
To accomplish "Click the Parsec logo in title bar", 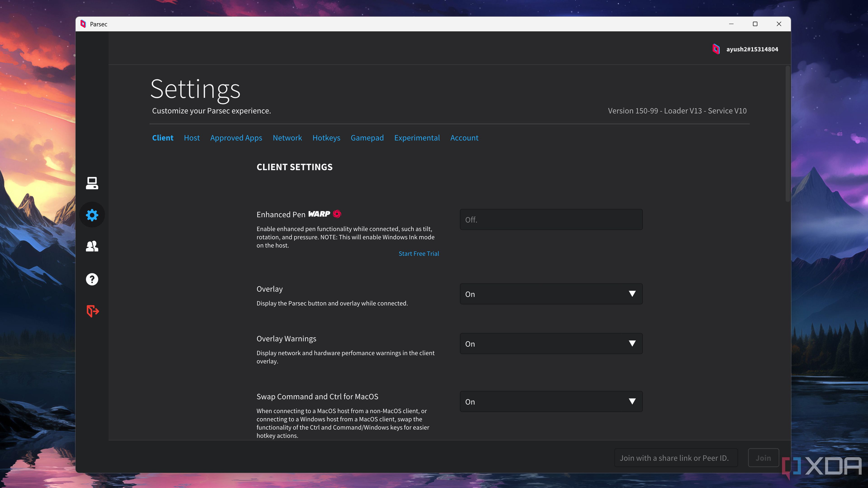I will point(83,24).
